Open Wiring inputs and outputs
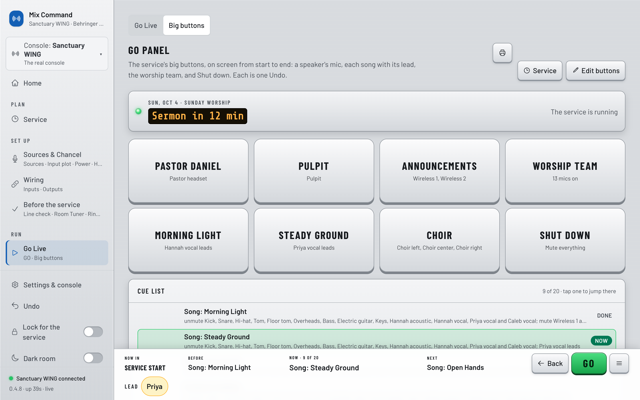This screenshot has height=400, width=640. pyautogui.click(x=57, y=184)
